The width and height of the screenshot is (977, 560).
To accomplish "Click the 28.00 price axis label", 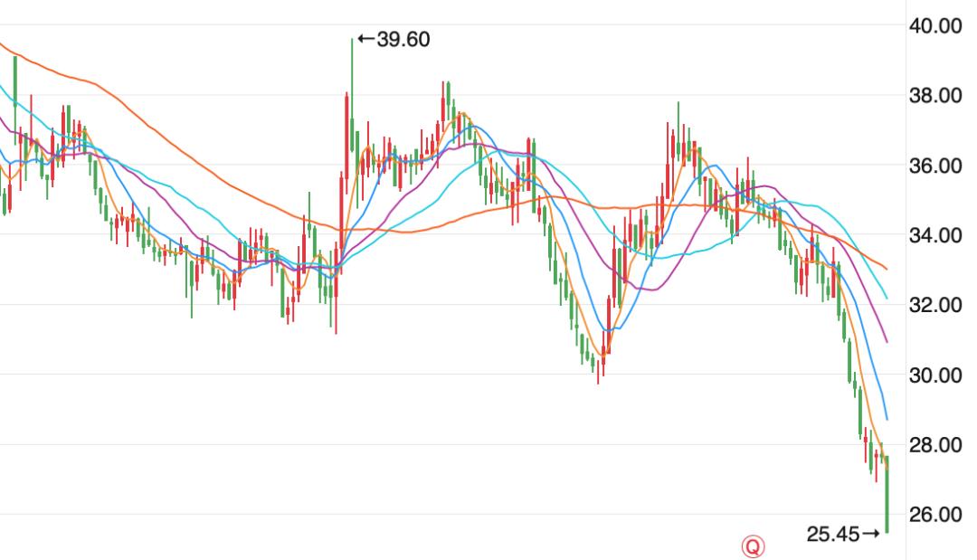I will (x=935, y=445).
